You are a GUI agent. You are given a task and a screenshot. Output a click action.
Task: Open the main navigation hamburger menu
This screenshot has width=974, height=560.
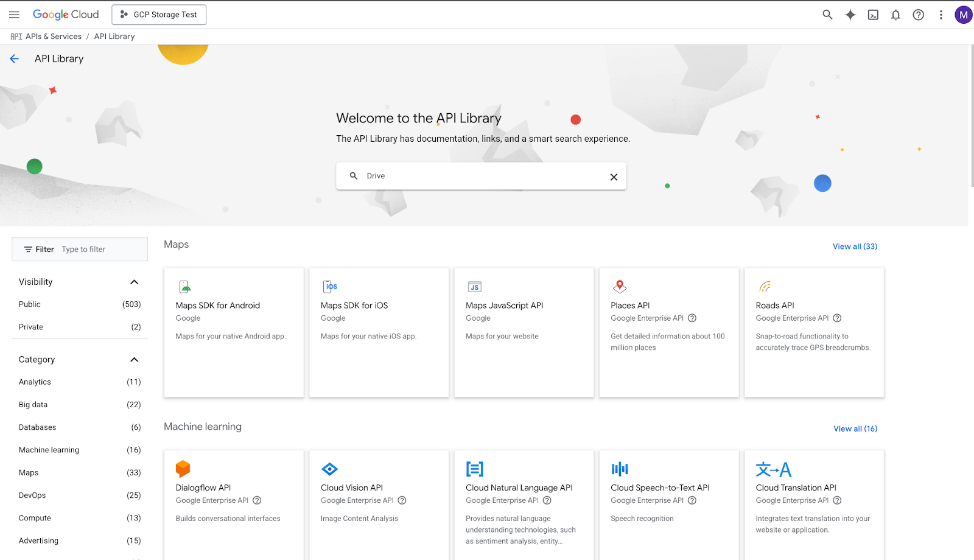point(14,15)
